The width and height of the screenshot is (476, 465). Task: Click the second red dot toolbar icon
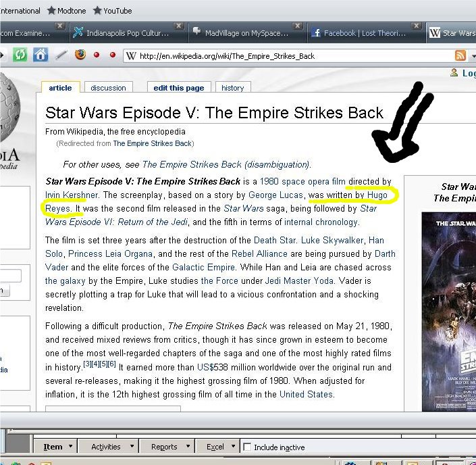tap(113, 55)
